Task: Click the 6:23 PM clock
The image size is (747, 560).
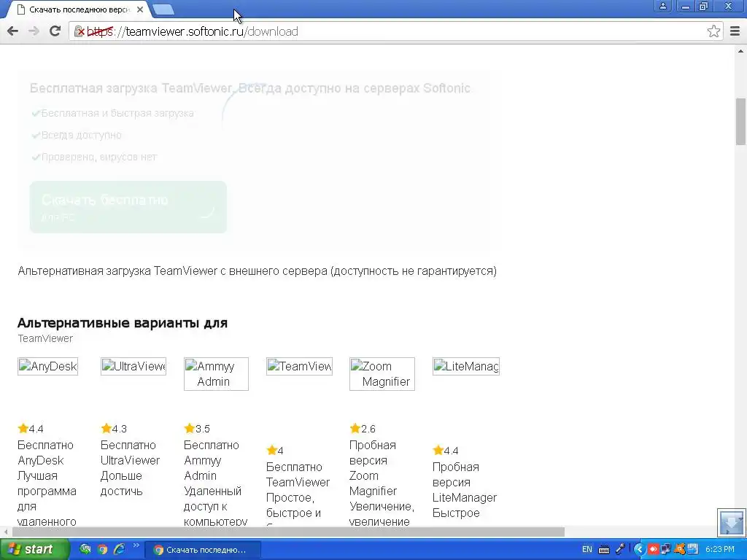Action: point(720,550)
